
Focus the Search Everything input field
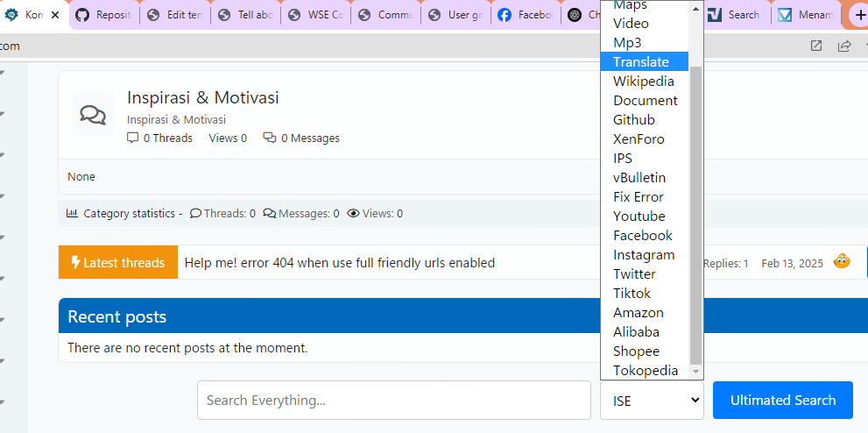(394, 400)
